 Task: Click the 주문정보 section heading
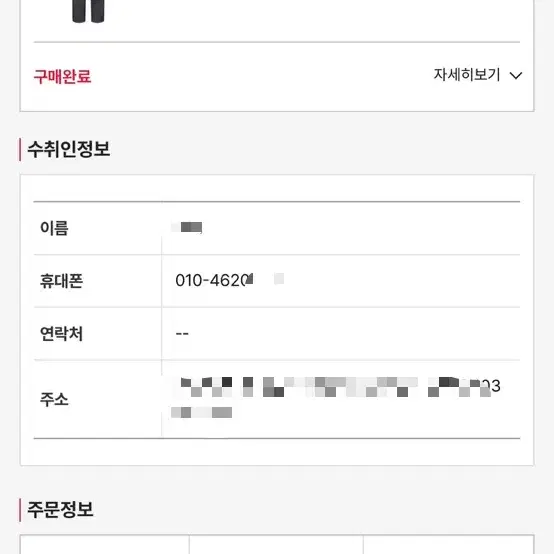click(60, 509)
